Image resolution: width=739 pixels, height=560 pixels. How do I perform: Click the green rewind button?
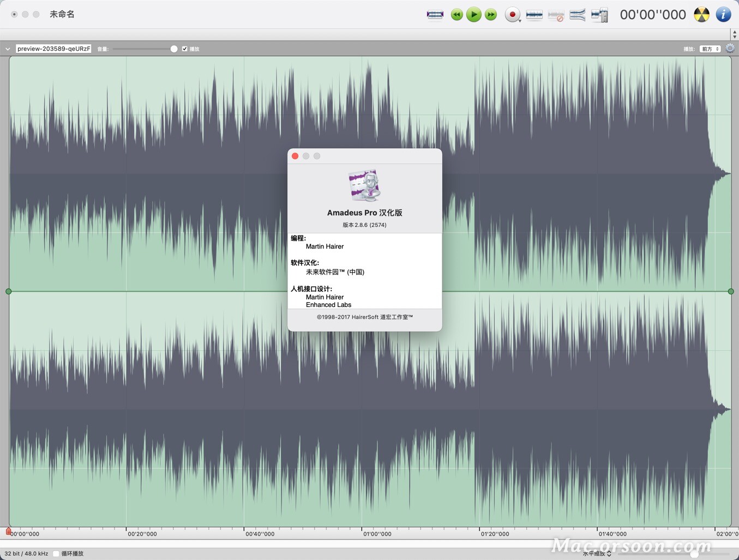(457, 15)
